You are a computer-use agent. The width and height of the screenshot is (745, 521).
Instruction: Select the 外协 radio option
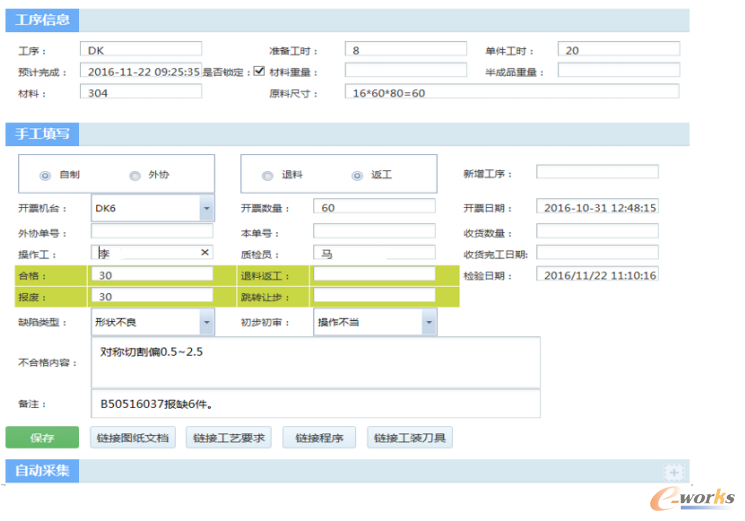(x=135, y=176)
